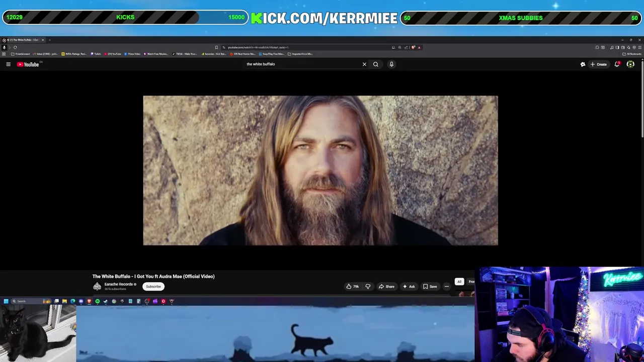Screen dimensions: 644x362
Task: Open the Imported bookmarks folder
Action: [x=300, y=54]
